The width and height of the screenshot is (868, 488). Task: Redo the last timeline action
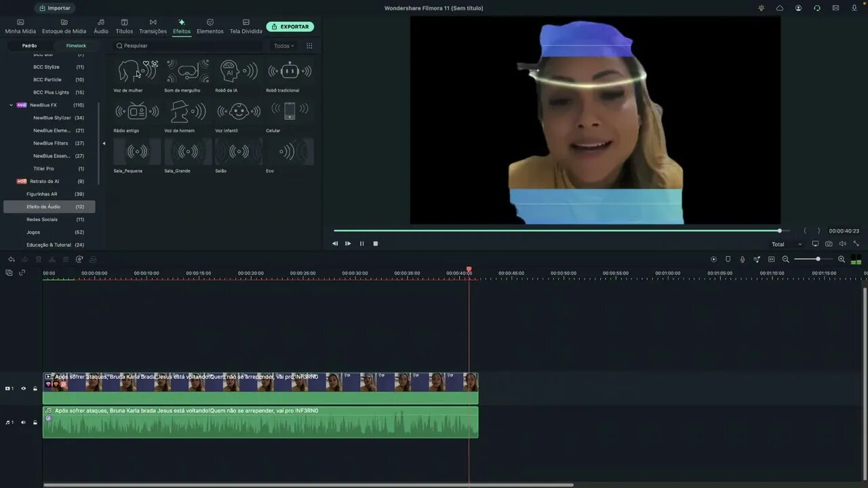pos(25,260)
